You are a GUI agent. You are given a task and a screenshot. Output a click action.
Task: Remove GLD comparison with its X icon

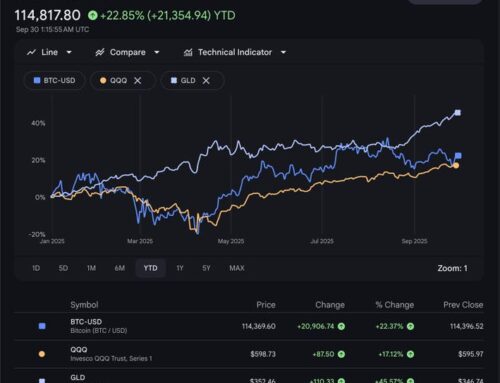(206, 80)
